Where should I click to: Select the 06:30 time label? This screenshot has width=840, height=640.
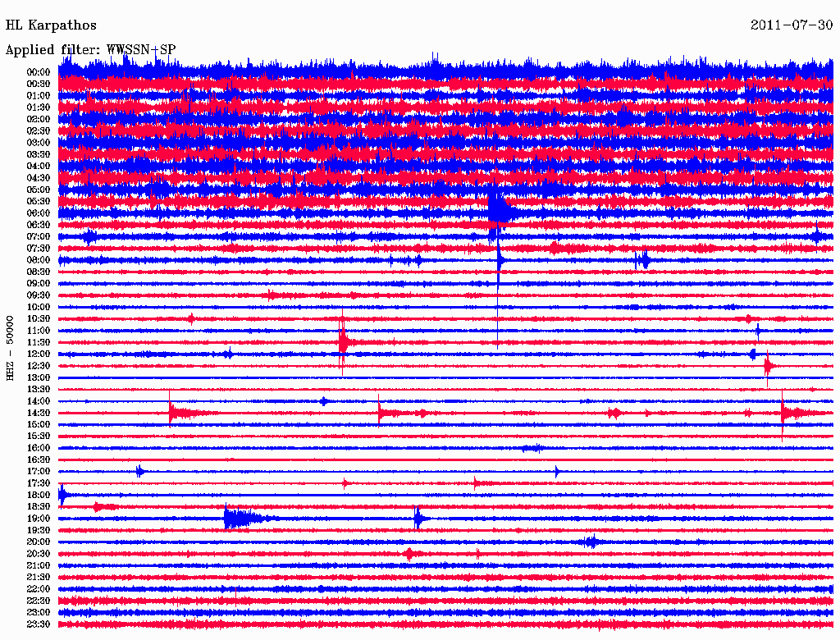[39, 225]
